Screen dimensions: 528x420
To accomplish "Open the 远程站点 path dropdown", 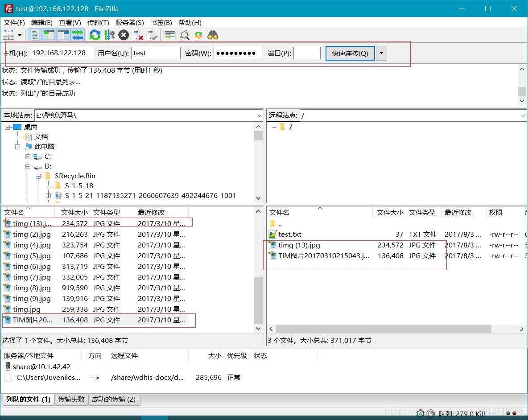I will (x=523, y=115).
